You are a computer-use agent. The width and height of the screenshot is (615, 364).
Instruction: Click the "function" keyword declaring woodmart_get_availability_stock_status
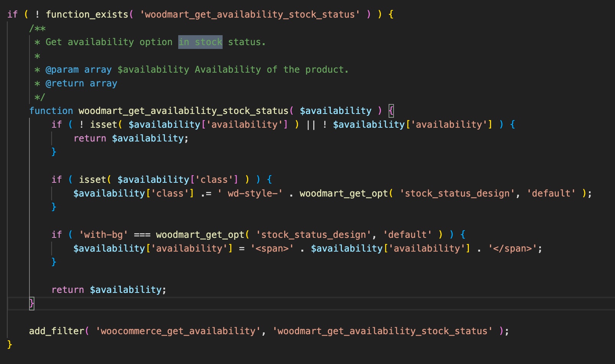[51, 111]
